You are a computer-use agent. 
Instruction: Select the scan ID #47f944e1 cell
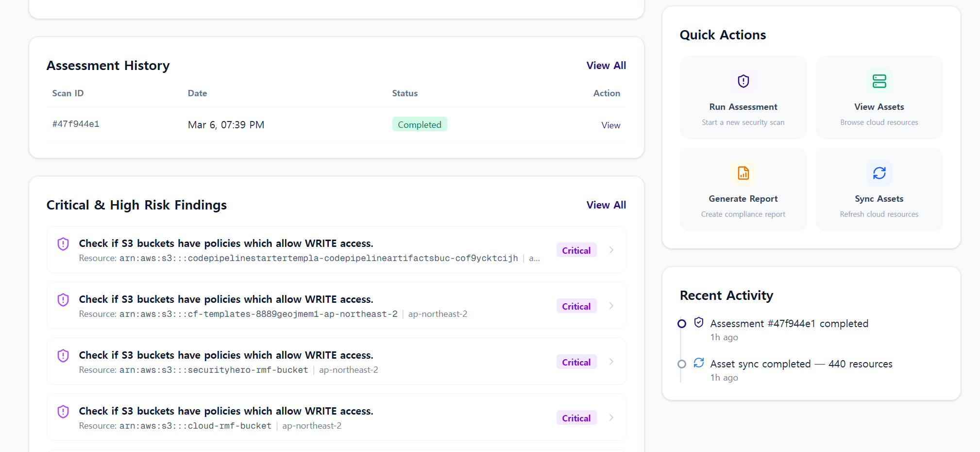(76, 124)
